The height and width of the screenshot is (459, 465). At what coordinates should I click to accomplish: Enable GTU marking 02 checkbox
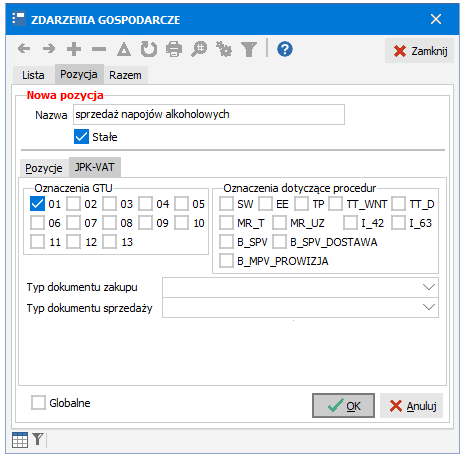pos(73,204)
